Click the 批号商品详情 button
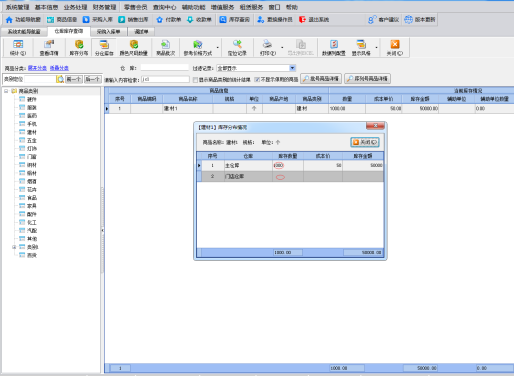Screen dimensions: 514x376 [321, 79]
